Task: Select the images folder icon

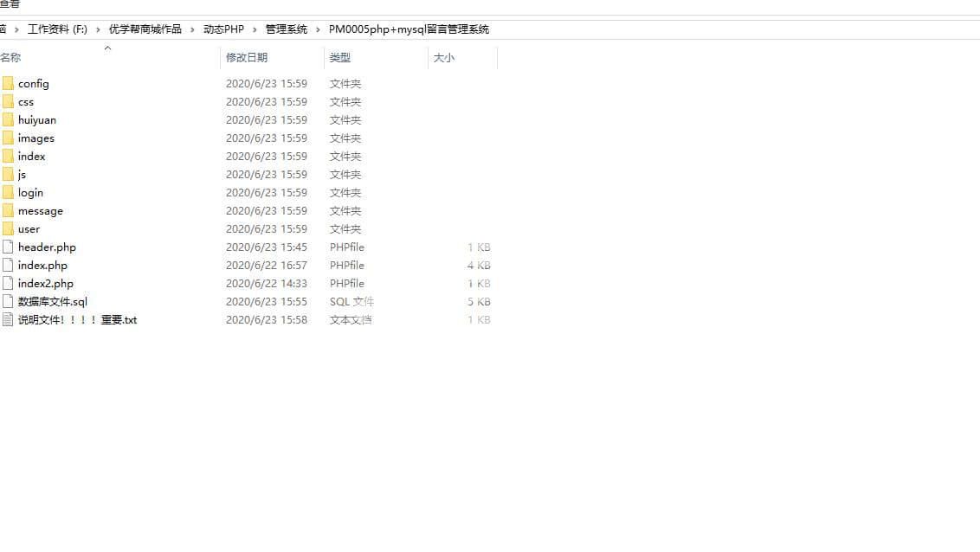Action: 8,138
